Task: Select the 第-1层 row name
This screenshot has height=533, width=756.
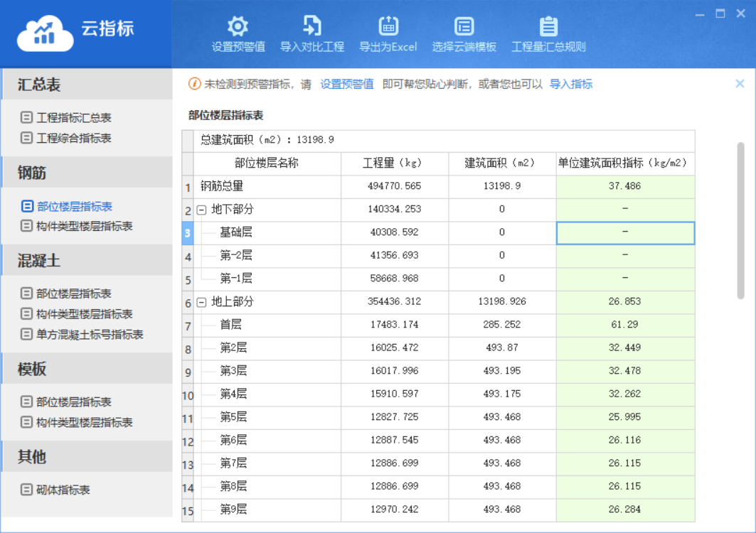Action: pyautogui.click(x=236, y=279)
